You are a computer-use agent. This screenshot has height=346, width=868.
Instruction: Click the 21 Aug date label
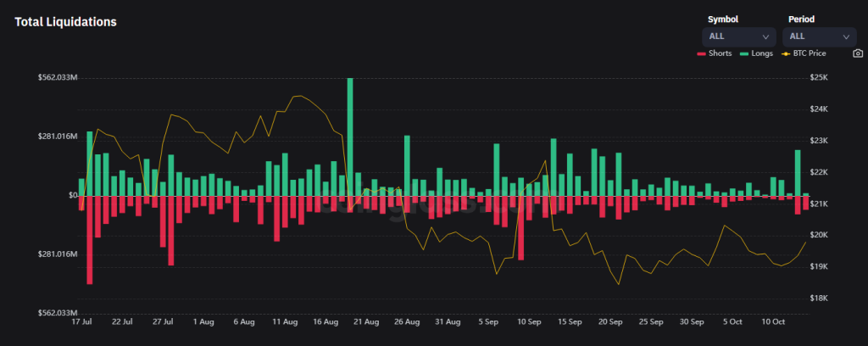coord(366,321)
